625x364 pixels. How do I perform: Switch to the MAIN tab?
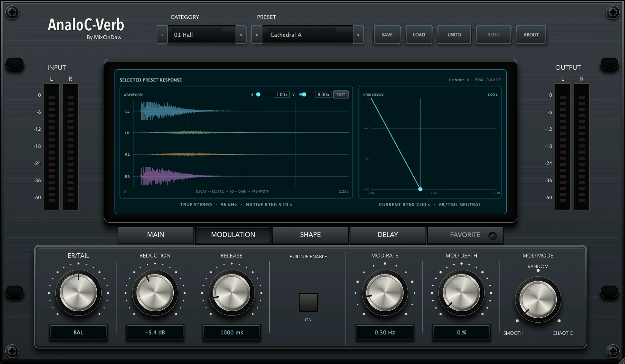point(155,235)
